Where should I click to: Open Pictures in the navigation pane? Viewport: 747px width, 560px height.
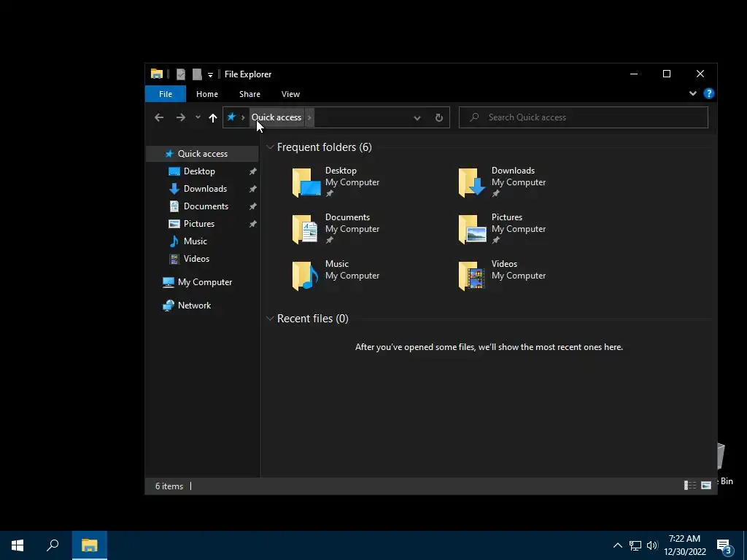(199, 224)
